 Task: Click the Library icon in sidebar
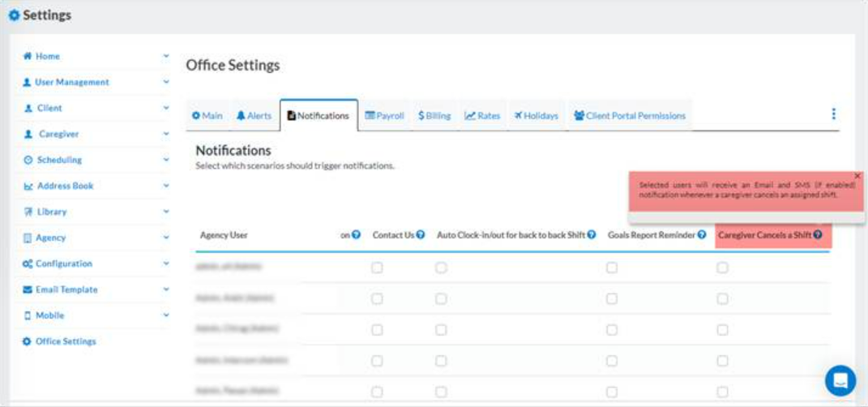click(x=28, y=212)
